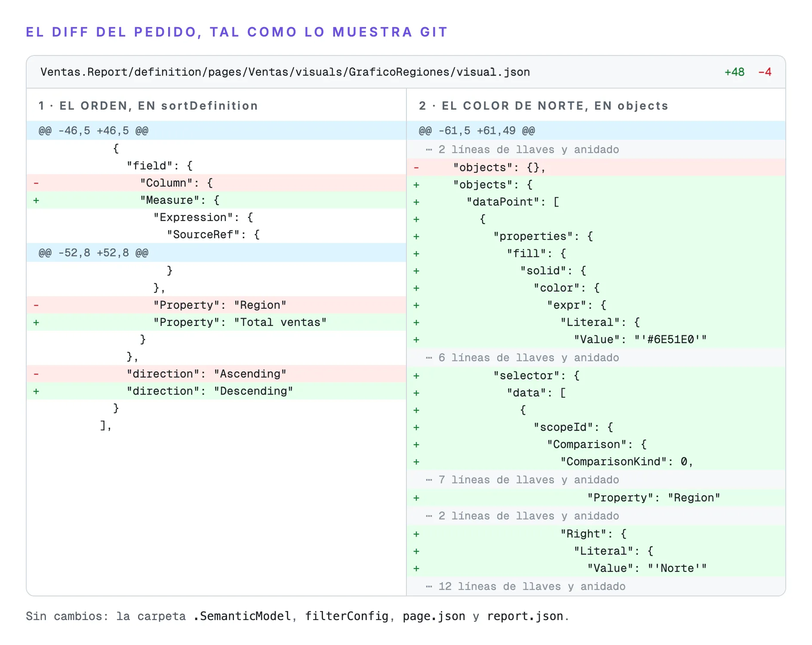Image resolution: width=812 pixels, height=645 pixels.
Task: Click the context line '"Expression": {'
Action: click(x=216, y=218)
